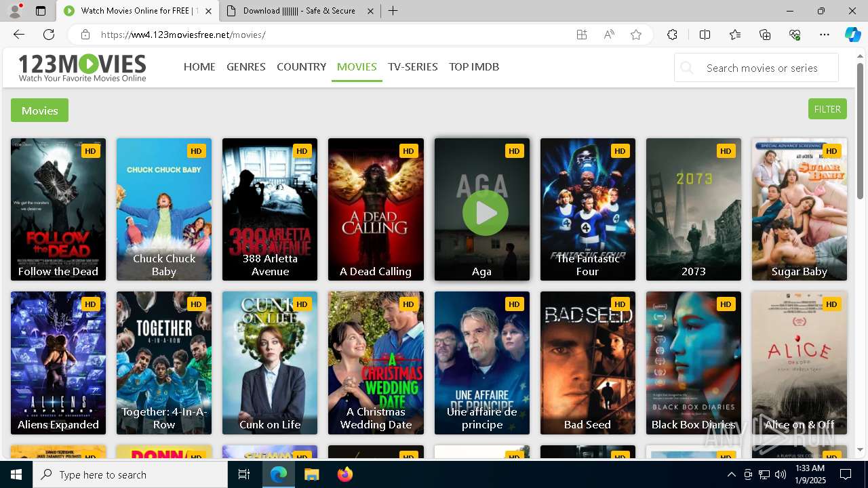The width and height of the screenshot is (868, 488).
Task: Start Read aloud from address bar
Action: click(609, 35)
